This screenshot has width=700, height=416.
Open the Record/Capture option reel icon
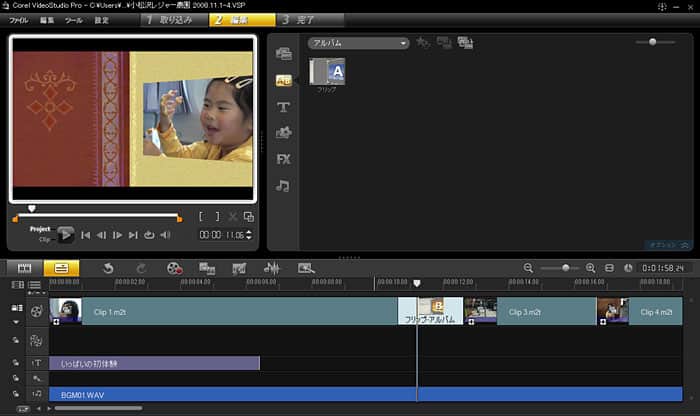coord(174,268)
